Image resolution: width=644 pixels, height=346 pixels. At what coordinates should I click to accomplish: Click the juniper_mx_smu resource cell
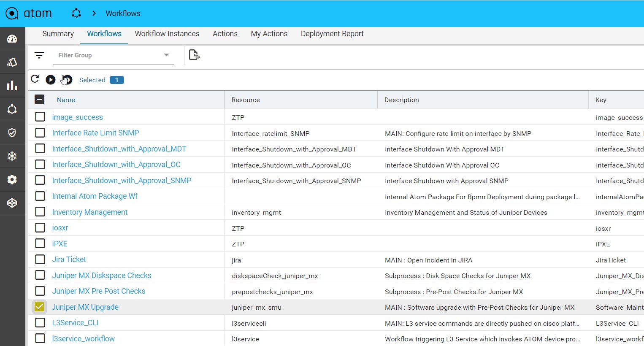(257, 308)
